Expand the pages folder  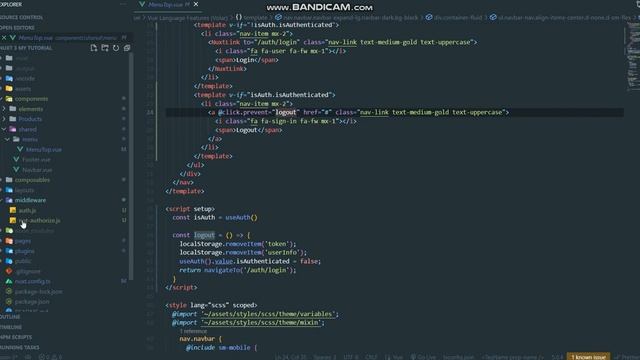pyautogui.click(x=22, y=241)
